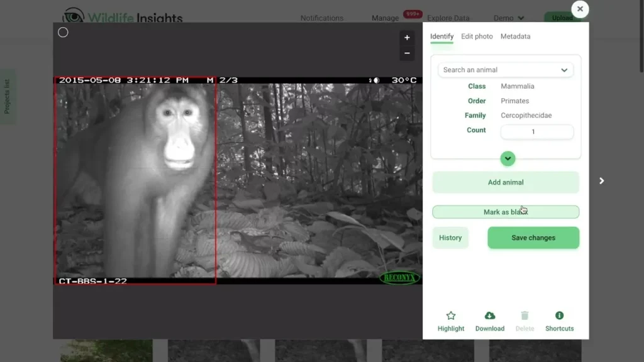Open the Search an animal dropdown
The width and height of the screenshot is (644, 362).
(x=505, y=69)
